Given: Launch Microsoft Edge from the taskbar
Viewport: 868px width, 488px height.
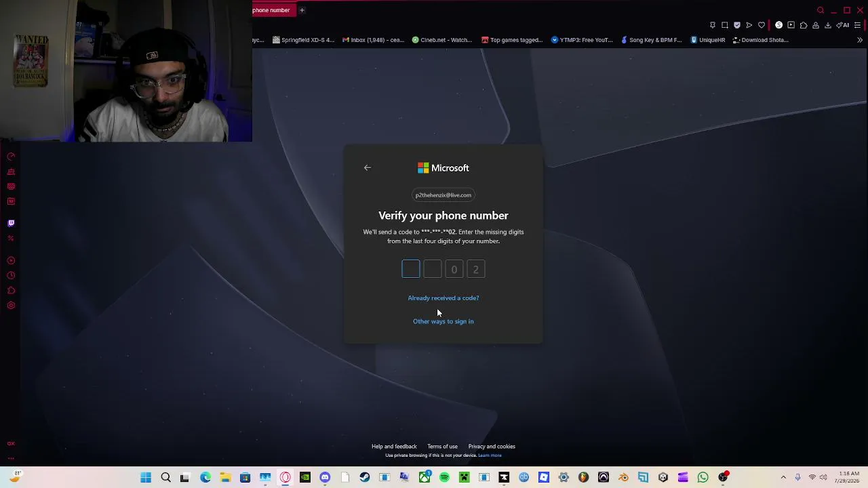Looking at the screenshot, I should pos(205,478).
